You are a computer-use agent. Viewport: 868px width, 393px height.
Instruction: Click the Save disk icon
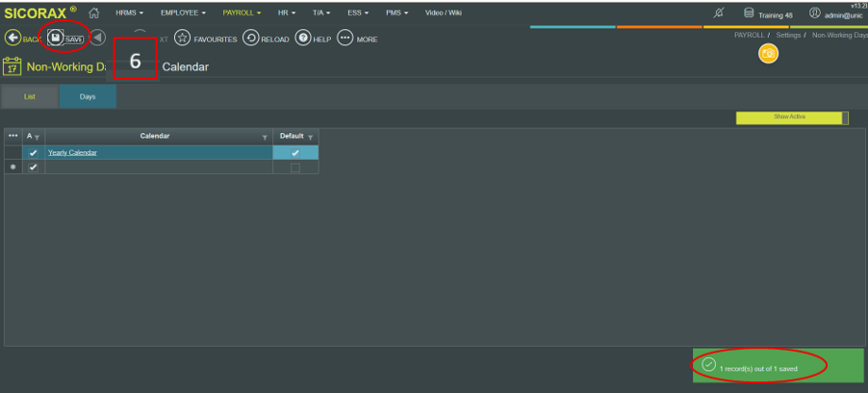tap(57, 39)
